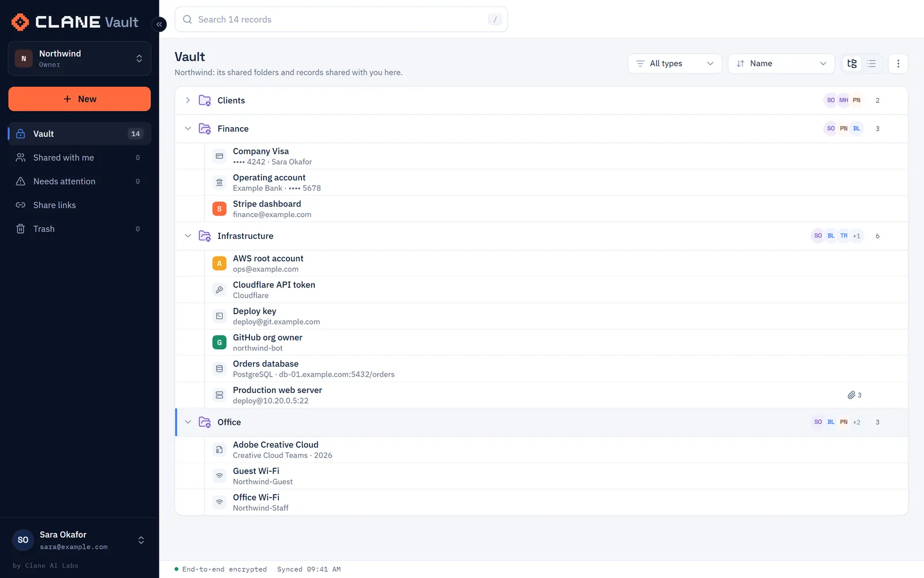Click the Cloudflare API token key icon

click(x=219, y=290)
